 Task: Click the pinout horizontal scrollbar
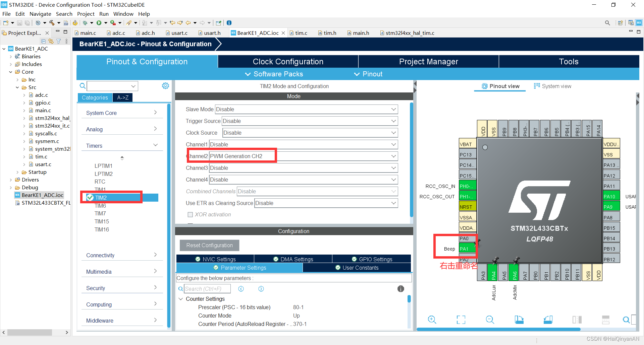(x=498, y=330)
